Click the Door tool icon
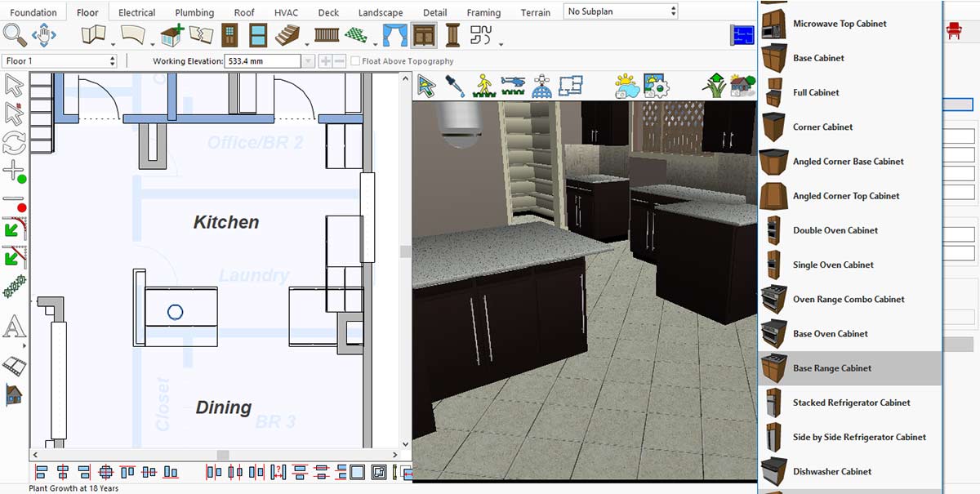This screenshot has width=980, height=494. tap(230, 35)
